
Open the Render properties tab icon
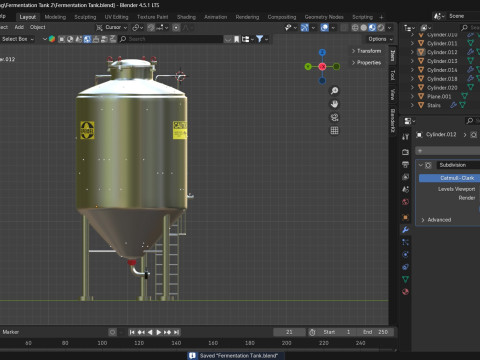(405, 152)
